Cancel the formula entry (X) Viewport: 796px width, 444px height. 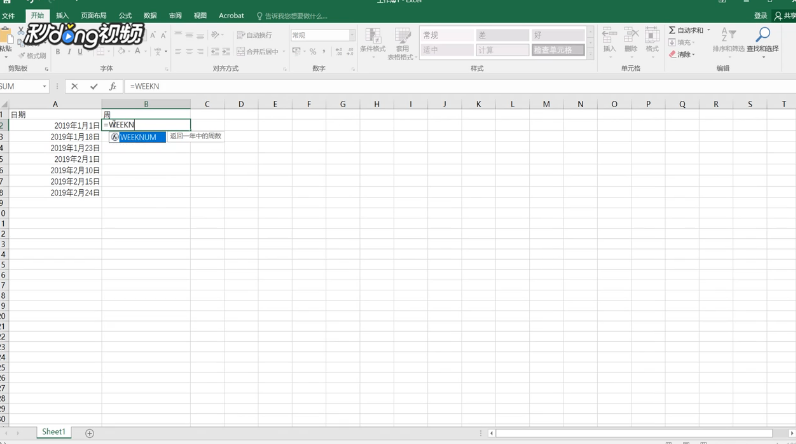[75, 86]
